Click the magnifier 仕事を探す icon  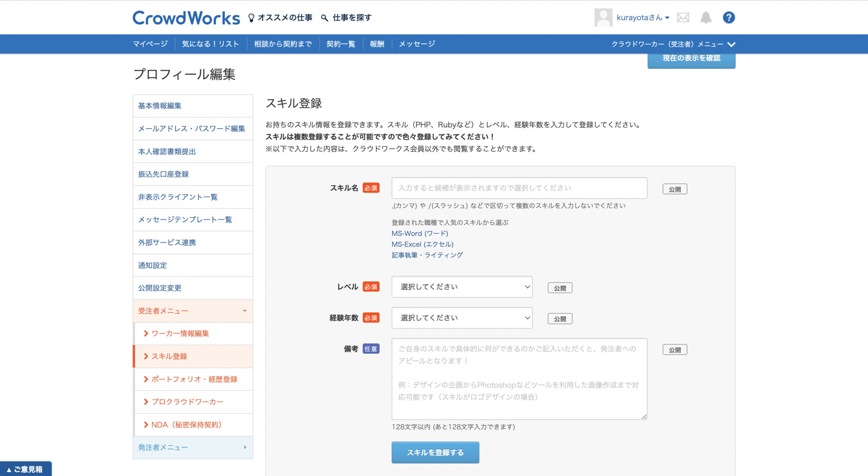click(324, 18)
